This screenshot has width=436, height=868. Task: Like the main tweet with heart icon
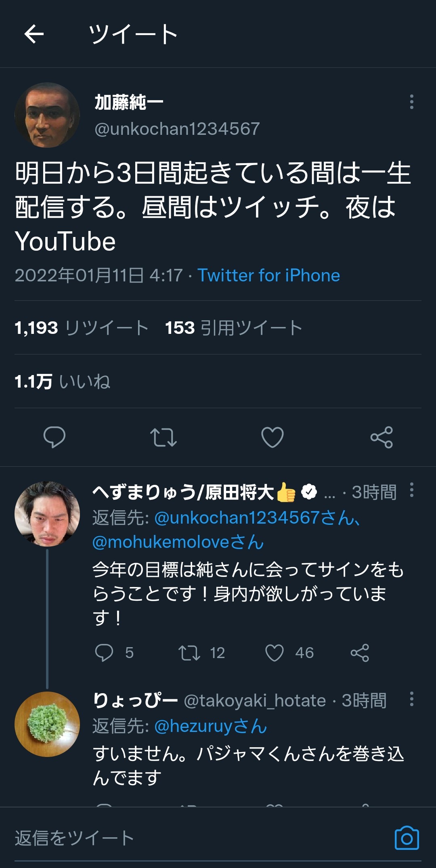[x=272, y=437]
